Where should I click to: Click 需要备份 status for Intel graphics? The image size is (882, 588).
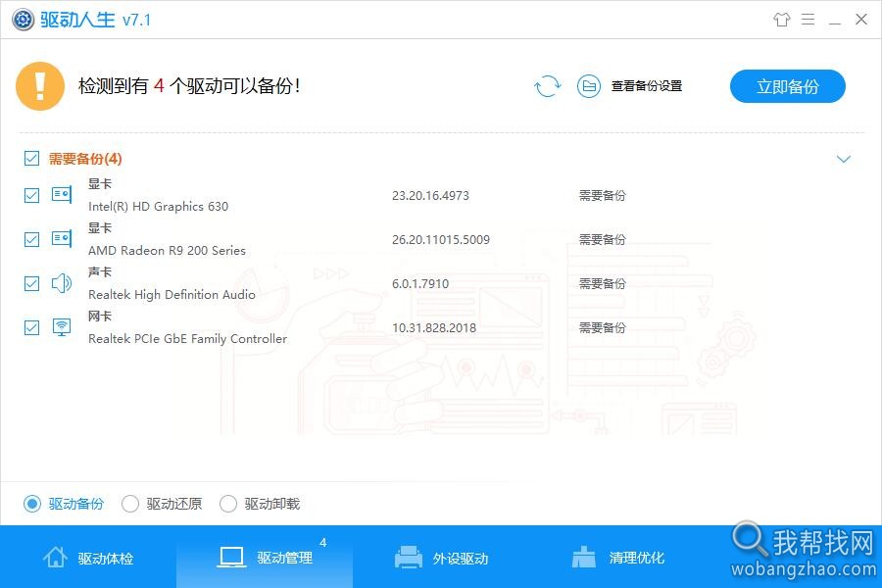pos(603,195)
